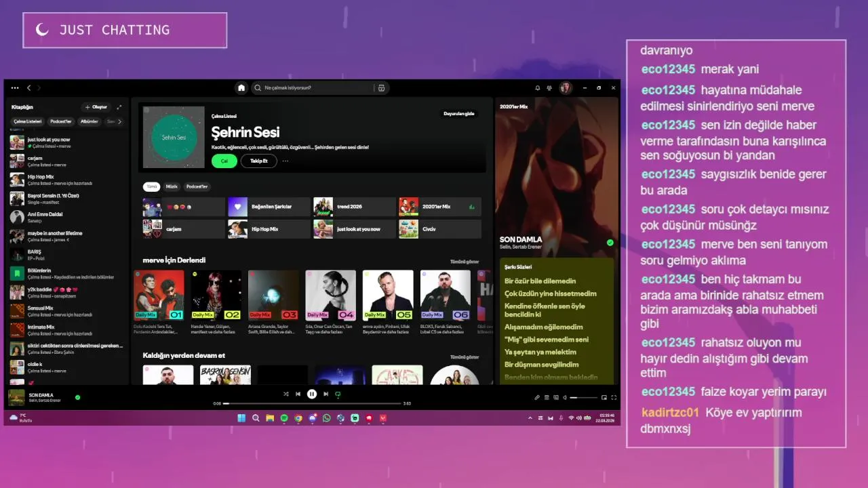The image size is (868, 488).
Task: Open the Daily Mix 03 card
Action: click(273, 302)
